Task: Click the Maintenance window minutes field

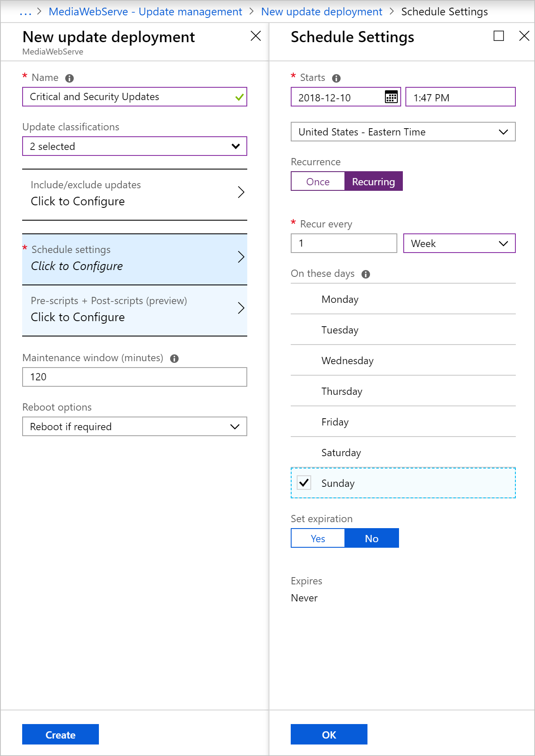Action: [x=135, y=377]
